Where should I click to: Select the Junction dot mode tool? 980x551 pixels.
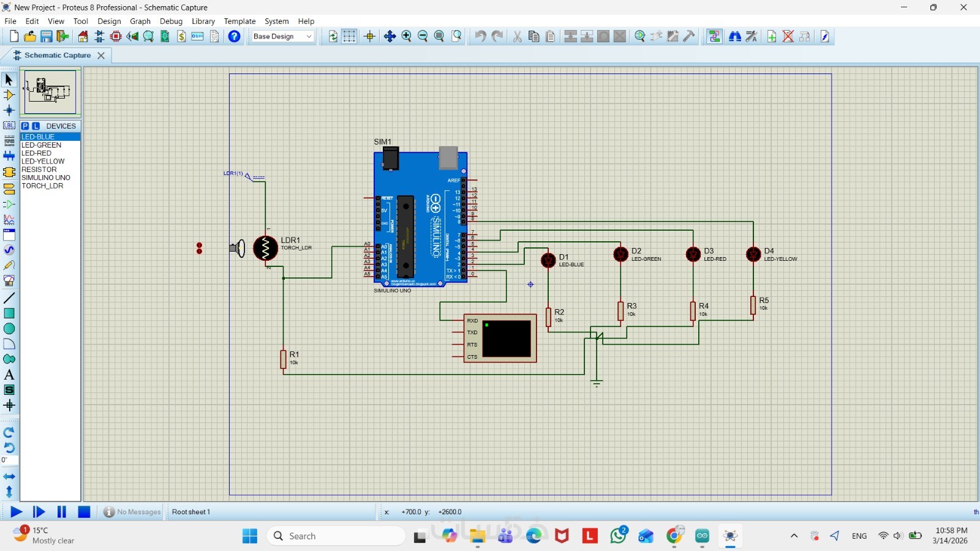coord(9,110)
